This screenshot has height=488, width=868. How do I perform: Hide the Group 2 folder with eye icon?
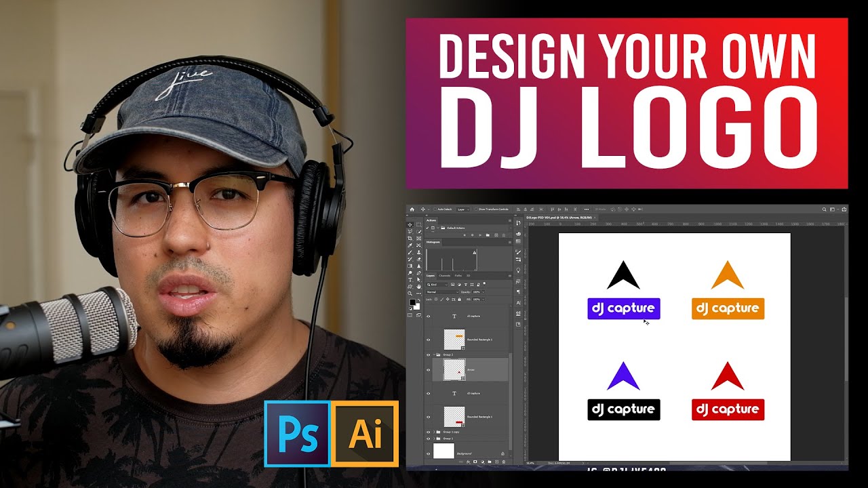tap(428, 354)
